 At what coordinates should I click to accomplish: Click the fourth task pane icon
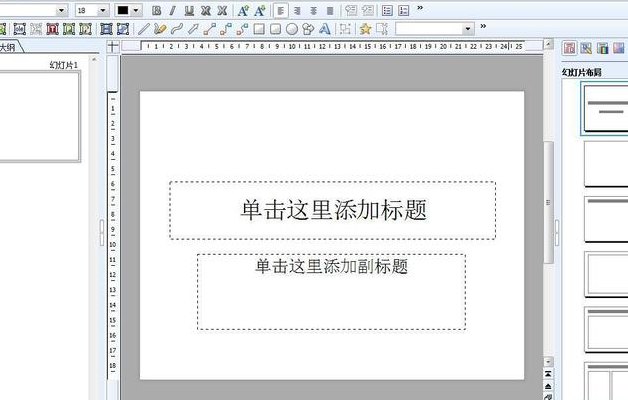(x=618, y=48)
